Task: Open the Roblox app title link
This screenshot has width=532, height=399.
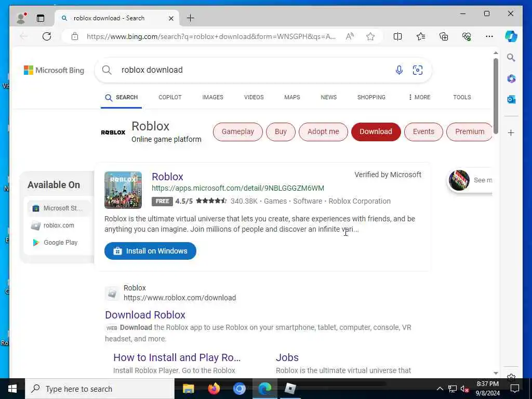Action: (x=167, y=177)
